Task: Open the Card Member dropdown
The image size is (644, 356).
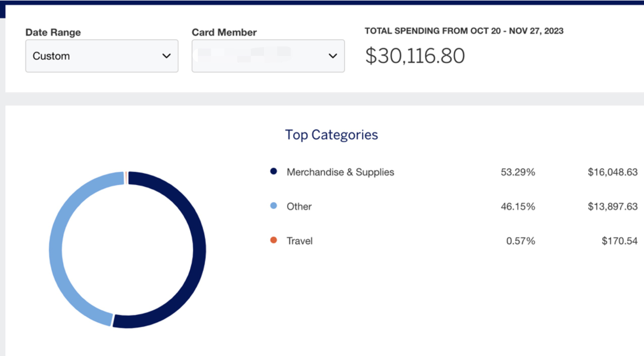Action: (267, 56)
